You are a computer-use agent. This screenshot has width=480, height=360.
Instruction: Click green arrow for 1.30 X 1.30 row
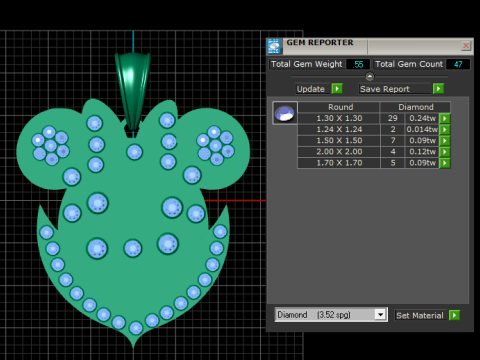click(445, 118)
